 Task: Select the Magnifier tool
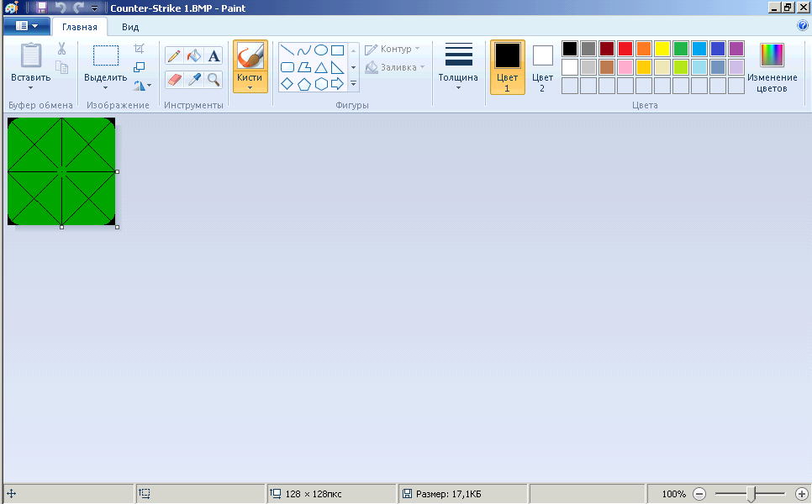[214, 80]
